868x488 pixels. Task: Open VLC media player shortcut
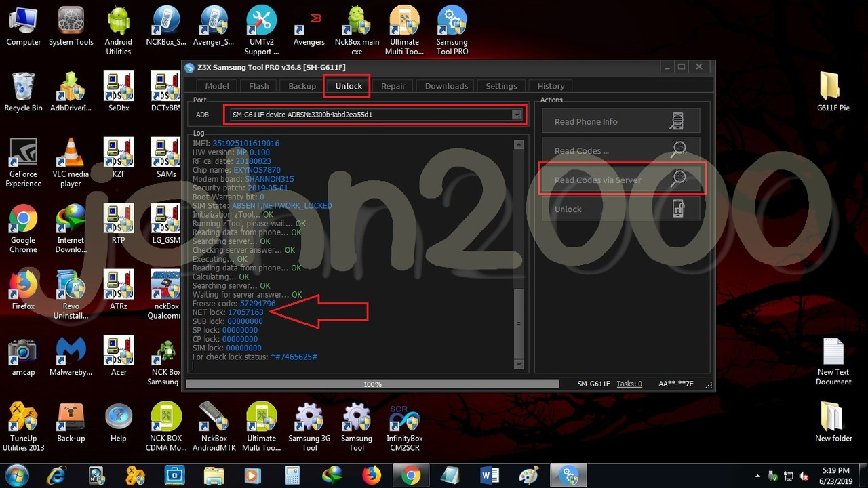[x=71, y=163]
